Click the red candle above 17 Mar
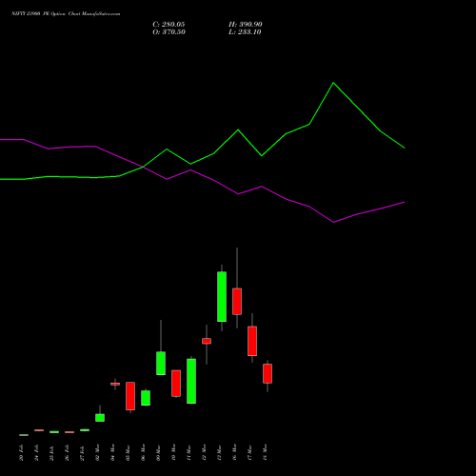Viewport: 476px width, 476px height. [252, 341]
